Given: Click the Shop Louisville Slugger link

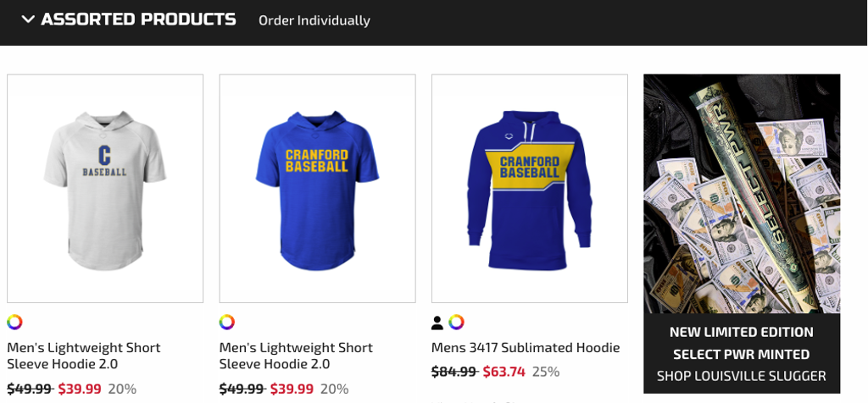Looking at the screenshot, I should [742, 375].
